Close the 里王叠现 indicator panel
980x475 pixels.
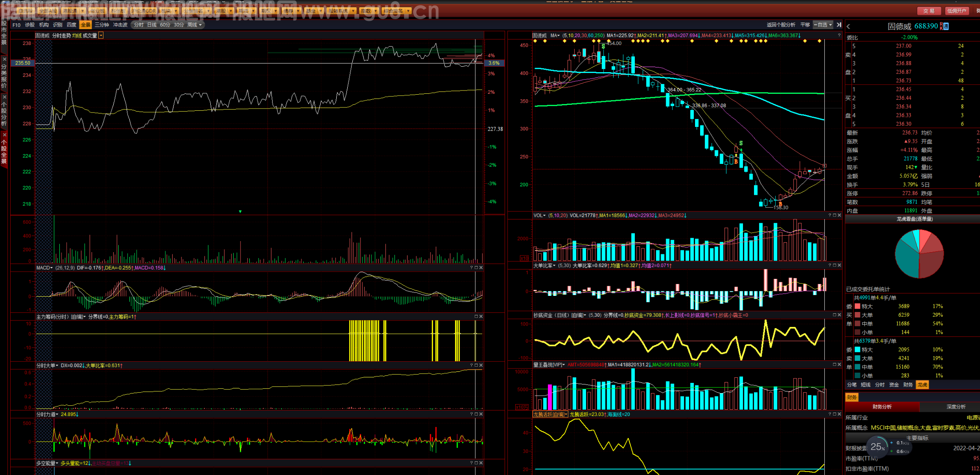(x=839, y=365)
